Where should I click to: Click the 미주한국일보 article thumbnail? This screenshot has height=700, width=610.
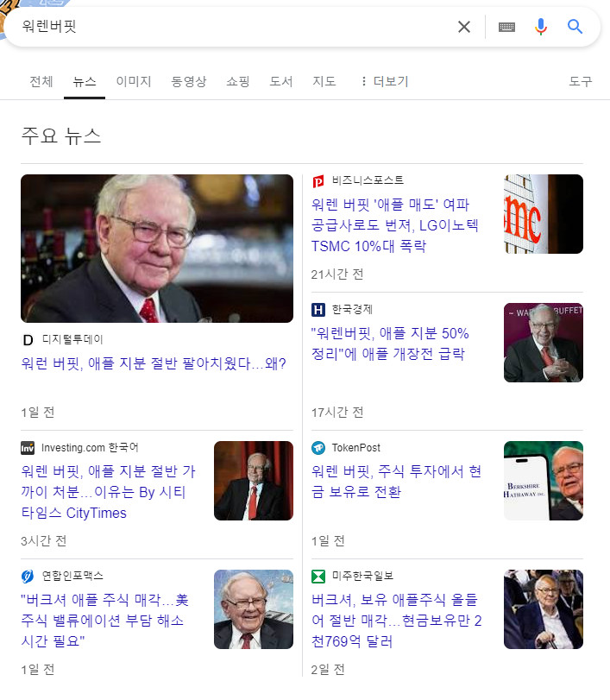point(544,609)
